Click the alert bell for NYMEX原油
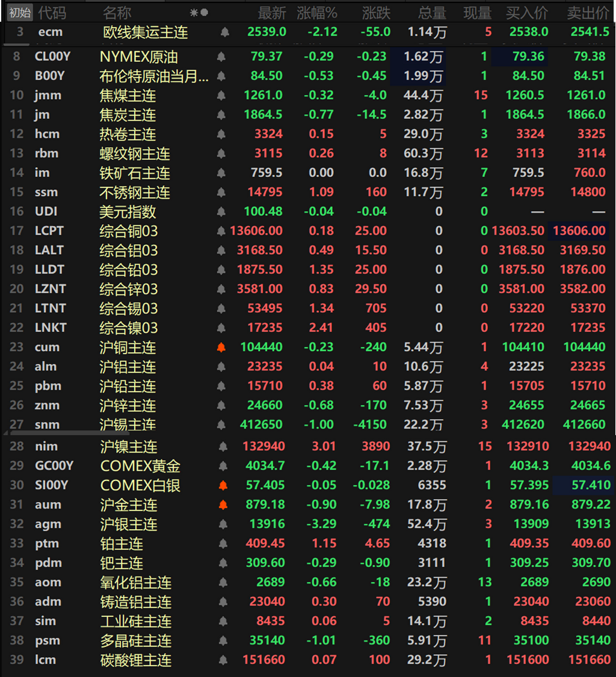This screenshot has width=616, height=677. [221, 56]
